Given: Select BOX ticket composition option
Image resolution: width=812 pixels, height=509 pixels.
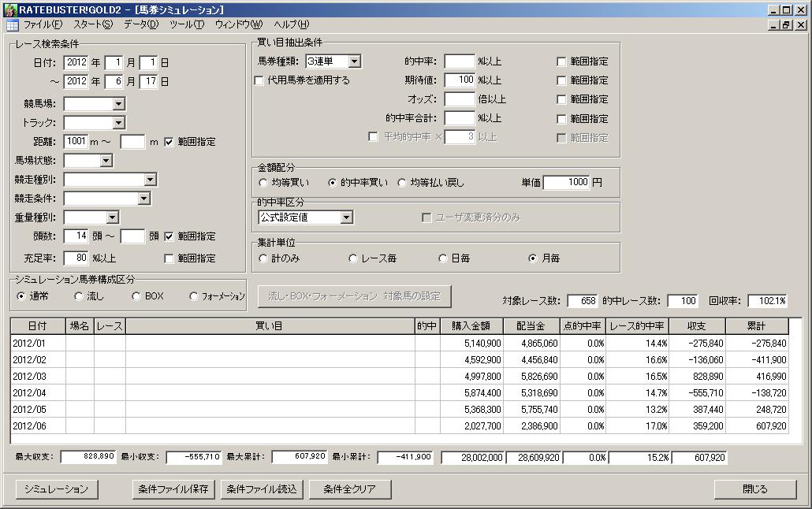Looking at the screenshot, I should tap(136, 296).
